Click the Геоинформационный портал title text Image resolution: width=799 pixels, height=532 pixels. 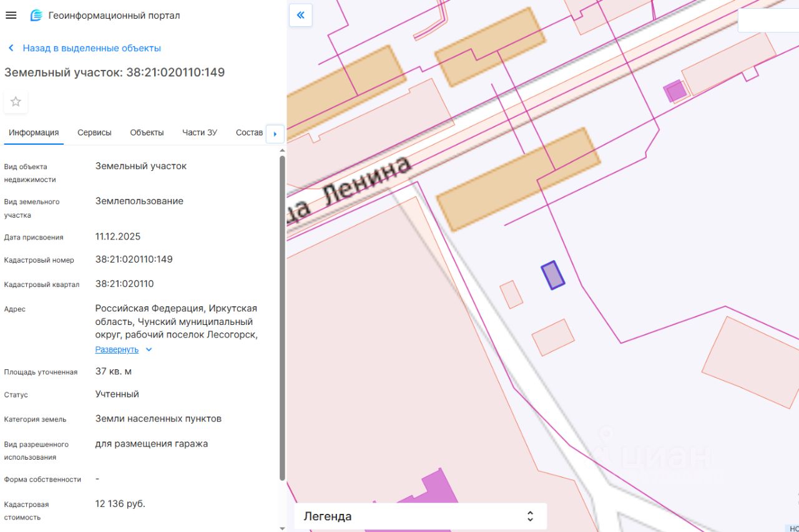point(114,16)
